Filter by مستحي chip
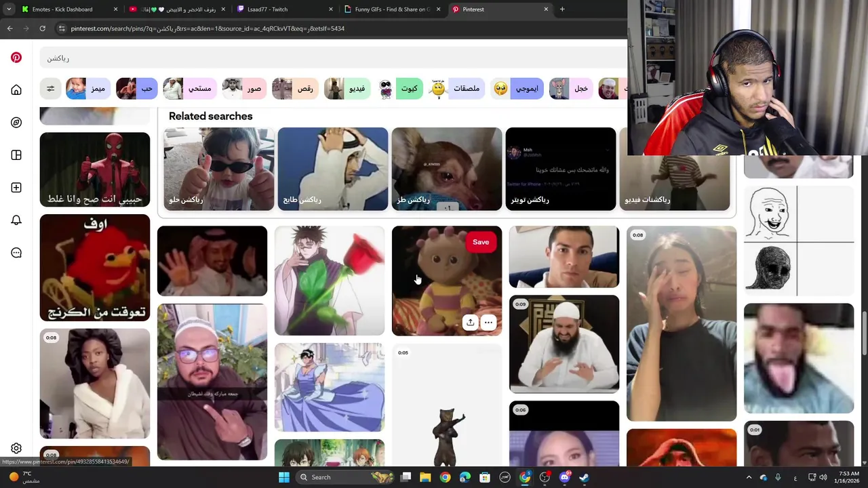 point(190,89)
